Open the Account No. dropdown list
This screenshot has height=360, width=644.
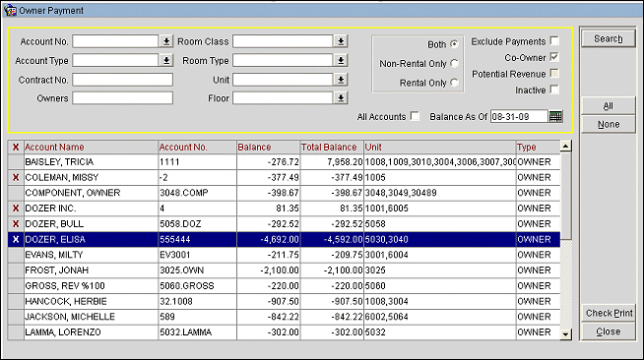(166, 41)
